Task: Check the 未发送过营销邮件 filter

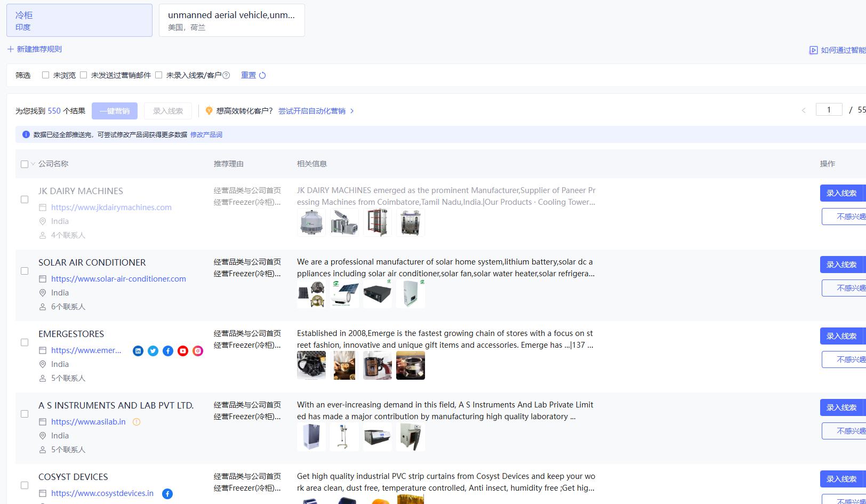Action: [x=84, y=75]
